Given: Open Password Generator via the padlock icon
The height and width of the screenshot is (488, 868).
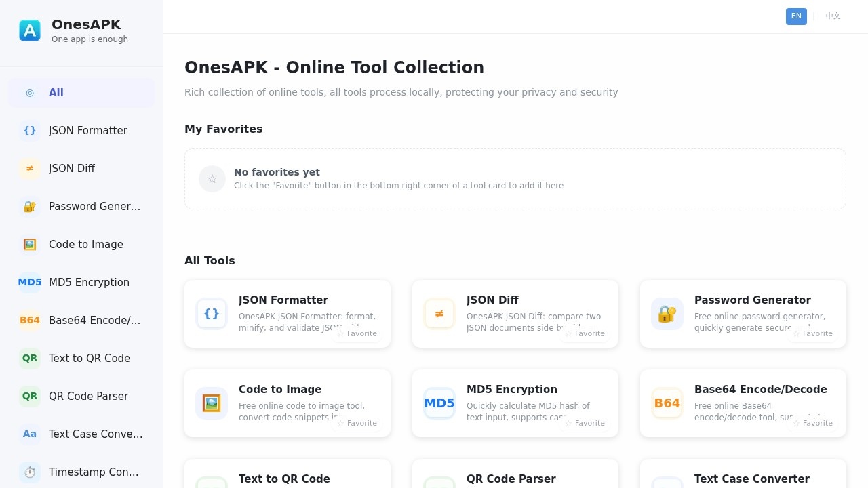Looking at the screenshot, I should click(30, 206).
